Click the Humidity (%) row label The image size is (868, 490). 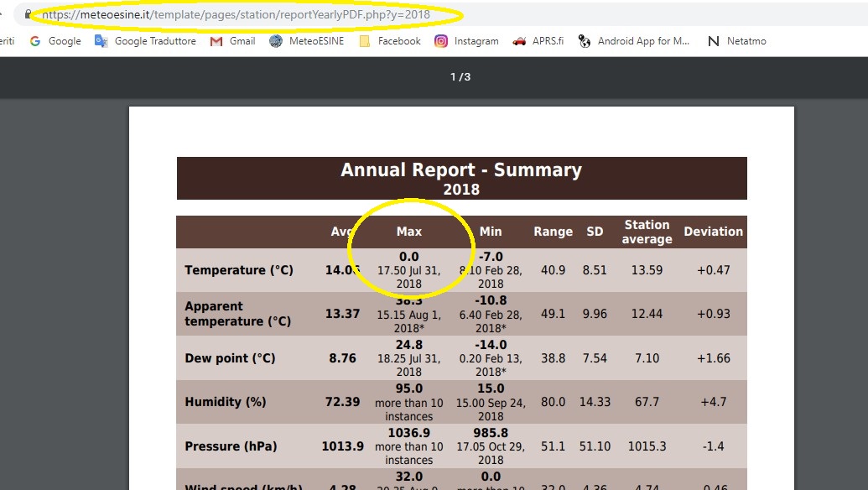click(226, 402)
